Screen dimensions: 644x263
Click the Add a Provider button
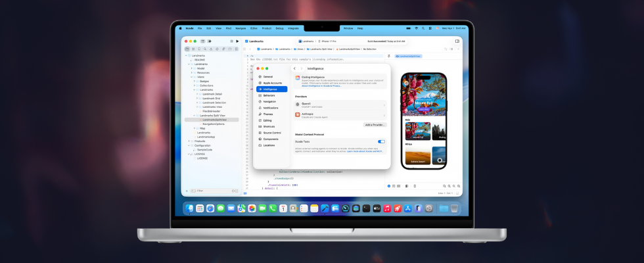pos(375,124)
